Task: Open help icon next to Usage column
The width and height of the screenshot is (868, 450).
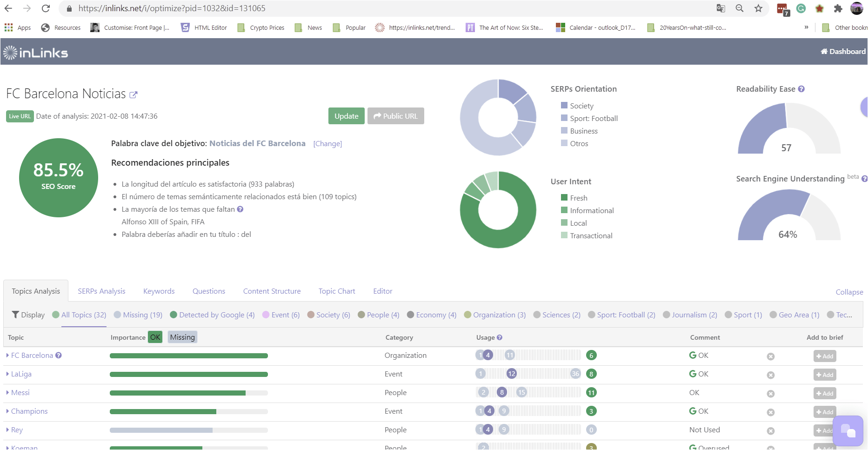Action: (500, 337)
